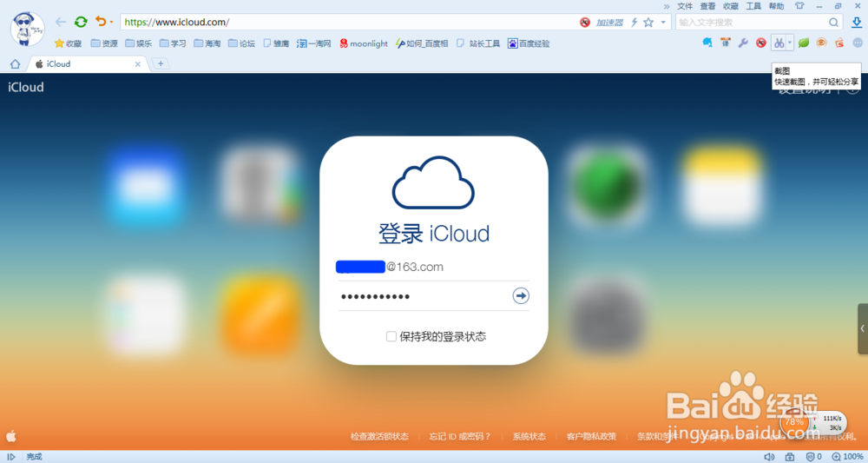Image resolution: width=868 pixels, height=463 pixels.
Task: Open the moonlight bookmark
Action: [364, 43]
